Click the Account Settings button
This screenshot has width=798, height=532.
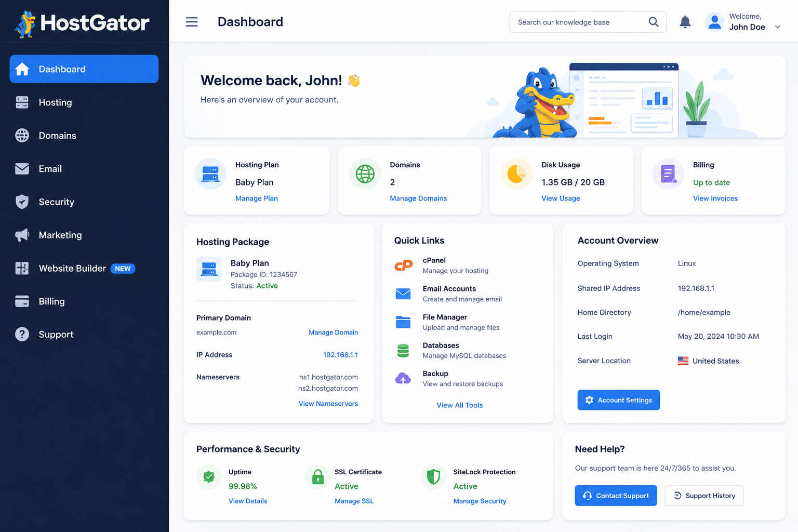(x=618, y=400)
